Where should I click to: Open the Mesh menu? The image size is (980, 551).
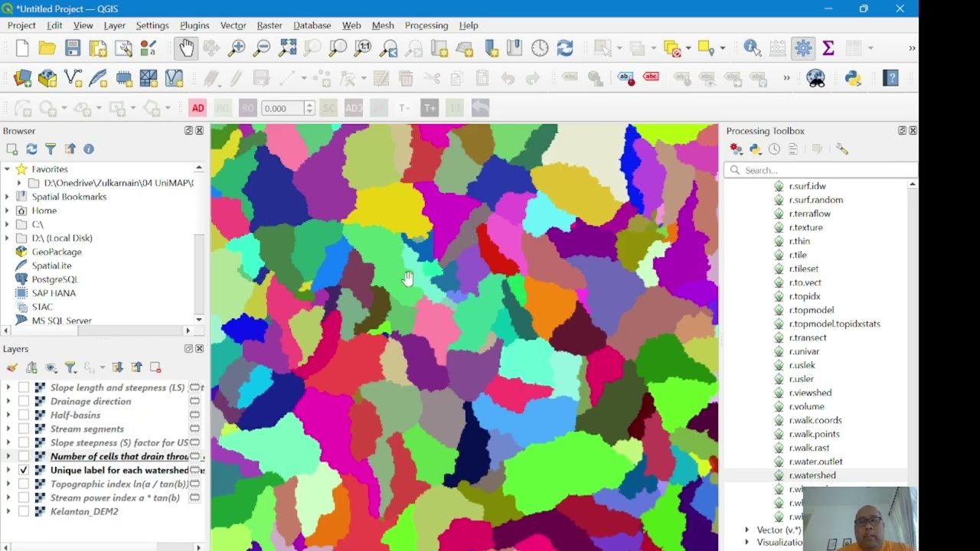[383, 25]
